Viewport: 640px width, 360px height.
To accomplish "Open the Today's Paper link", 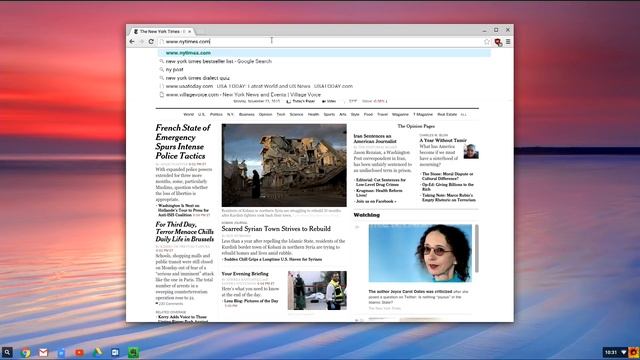I will (x=301, y=101).
